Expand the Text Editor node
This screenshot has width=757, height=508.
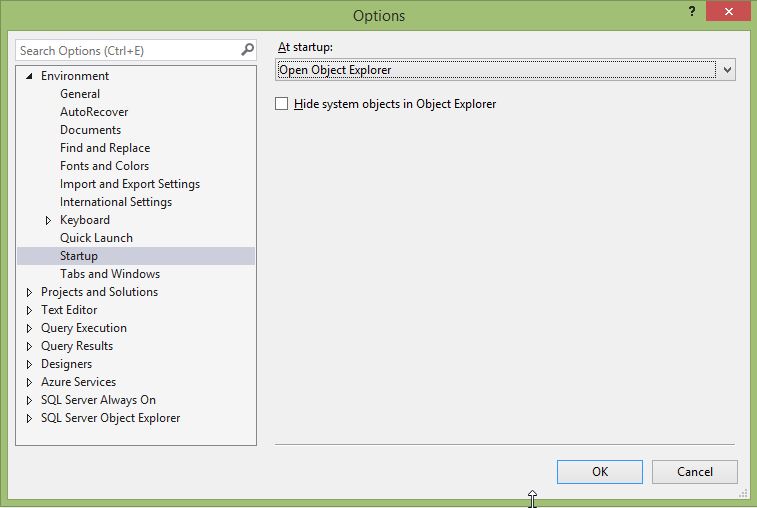(x=29, y=310)
